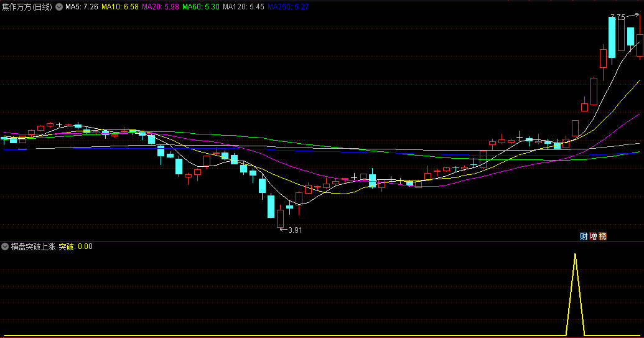Click the 7.75 high price marker

[617, 17]
